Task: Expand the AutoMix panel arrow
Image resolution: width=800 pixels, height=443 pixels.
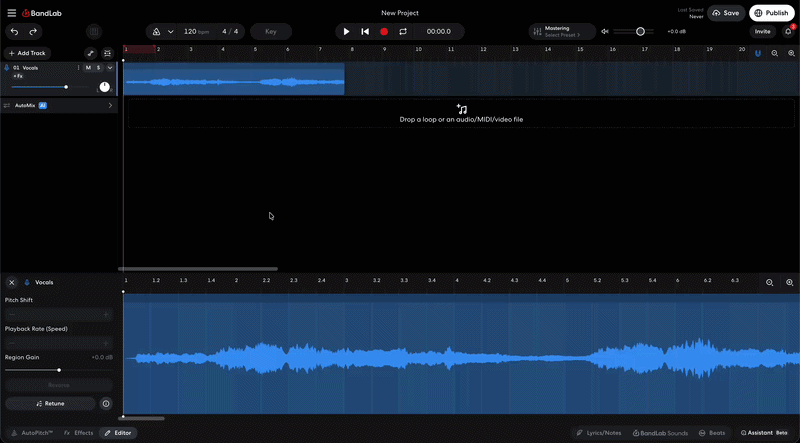Action: [x=110, y=106]
